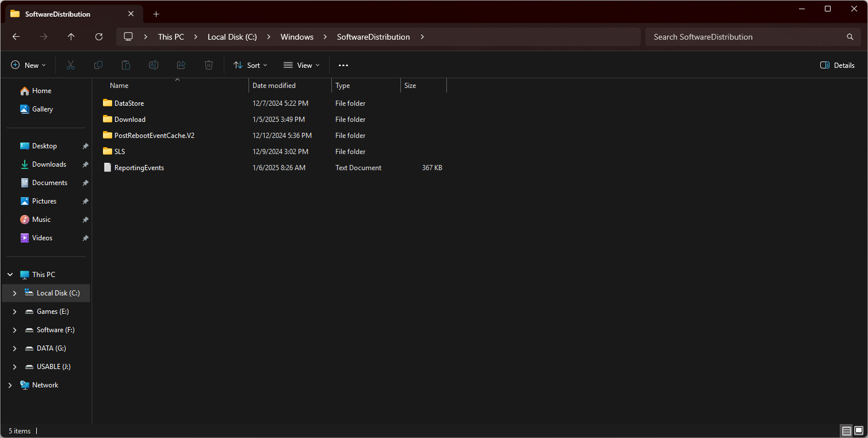Collapse the This PC tree node
This screenshot has height=438, width=868.
(10, 275)
